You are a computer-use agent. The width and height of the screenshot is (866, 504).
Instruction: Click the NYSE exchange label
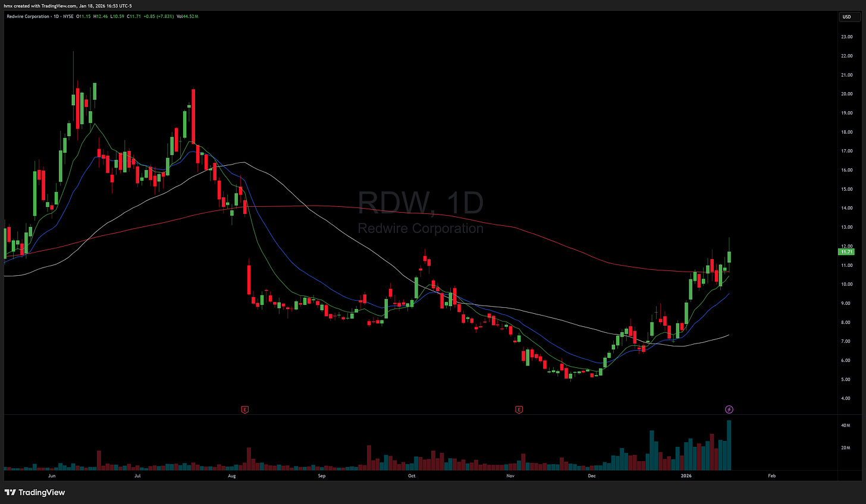tap(68, 16)
